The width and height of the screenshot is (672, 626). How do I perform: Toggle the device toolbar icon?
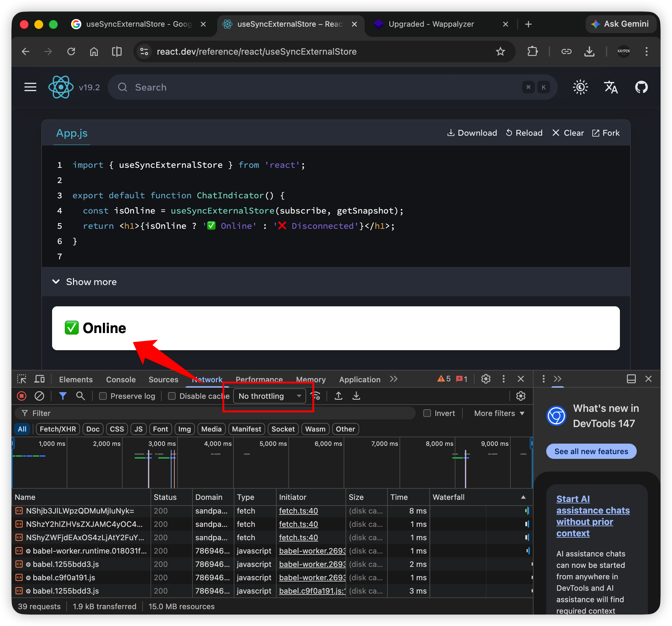[40, 379]
